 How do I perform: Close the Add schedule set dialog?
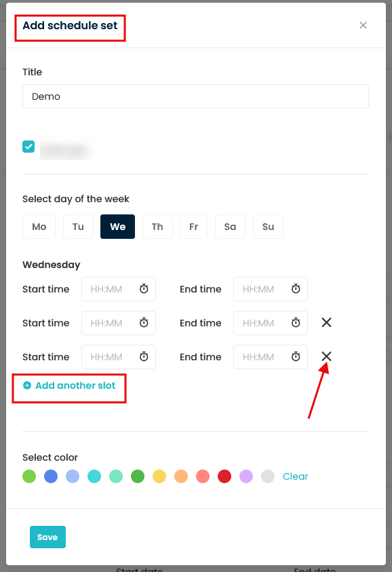click(x=363, y=25)
